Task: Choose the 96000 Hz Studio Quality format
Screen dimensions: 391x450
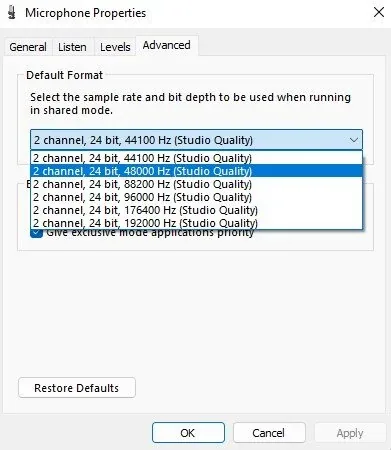Action: coord(196,197)
